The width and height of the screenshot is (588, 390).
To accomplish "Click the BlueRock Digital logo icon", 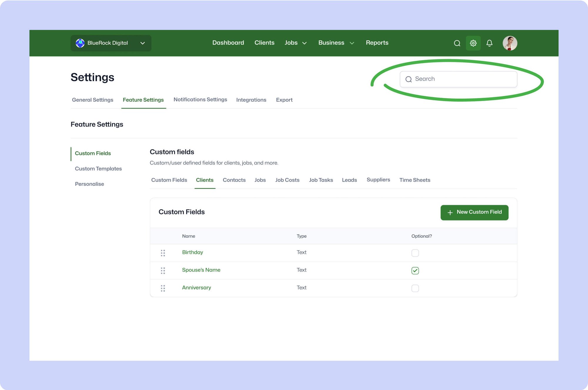I will [80, 43].
